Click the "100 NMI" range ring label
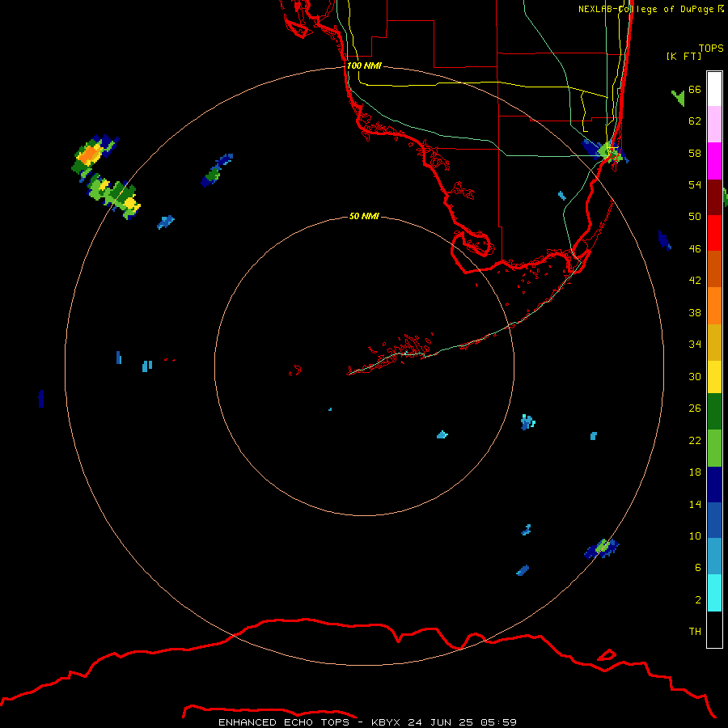 (x=364, y=66)
